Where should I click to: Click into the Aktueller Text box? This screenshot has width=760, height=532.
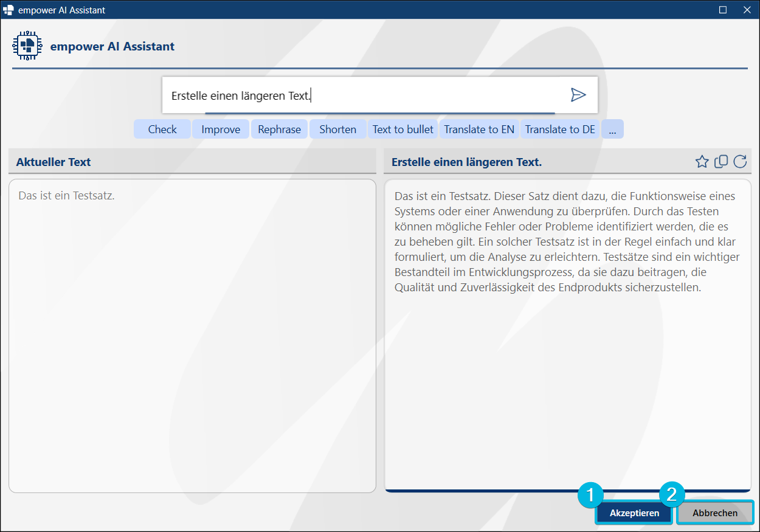pos(192,336)
